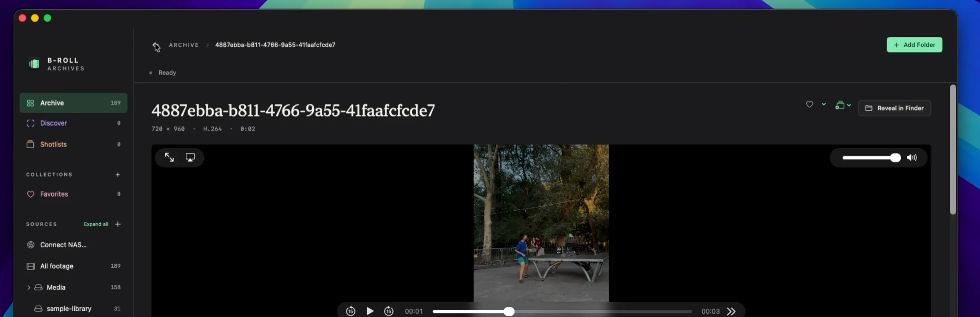Click the H.264 codec label
Viewport: 980px width, 317px height.
point(212,129)
